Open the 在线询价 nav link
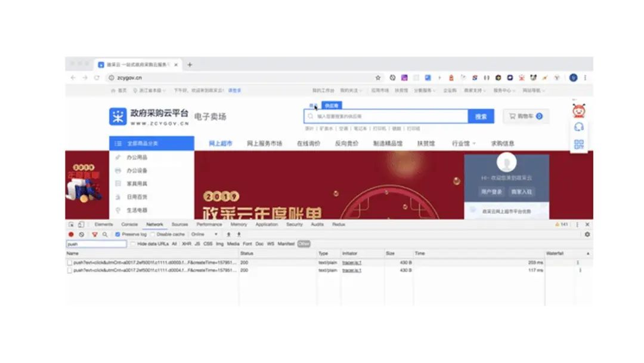The image size is (644, 363). [x=308, y=143]
